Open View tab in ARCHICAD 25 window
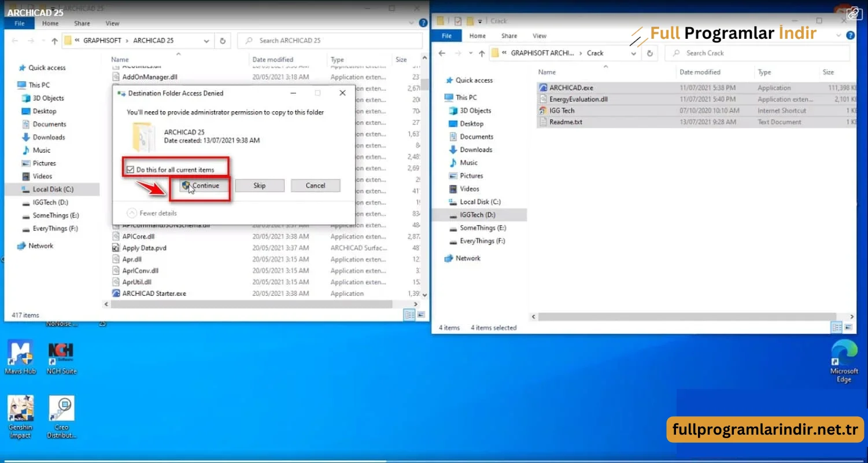The width and height of the screenshot is (868, 463). click(112, 24)
